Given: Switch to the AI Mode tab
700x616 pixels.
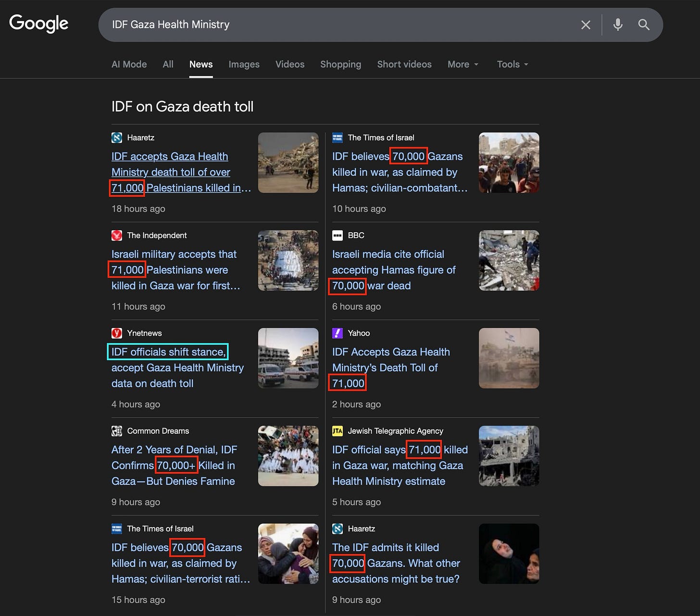Looking at the screenshot, I should click(129, 64).
